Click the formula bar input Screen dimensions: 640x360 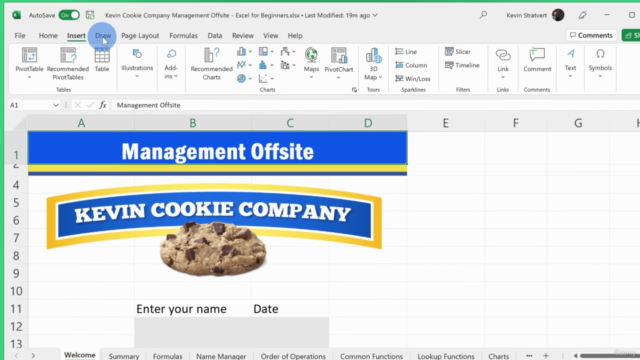(x=376, y=105)
